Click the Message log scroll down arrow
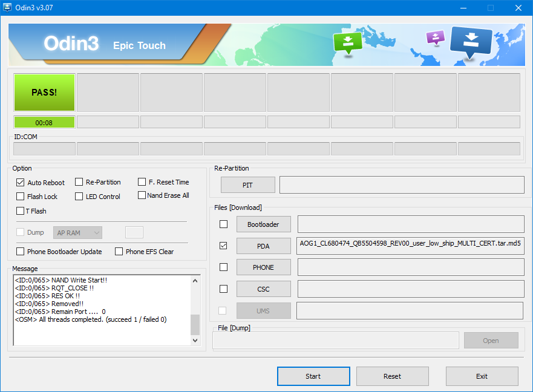This screenshot has height=392, width=533. tap(195, 341)
